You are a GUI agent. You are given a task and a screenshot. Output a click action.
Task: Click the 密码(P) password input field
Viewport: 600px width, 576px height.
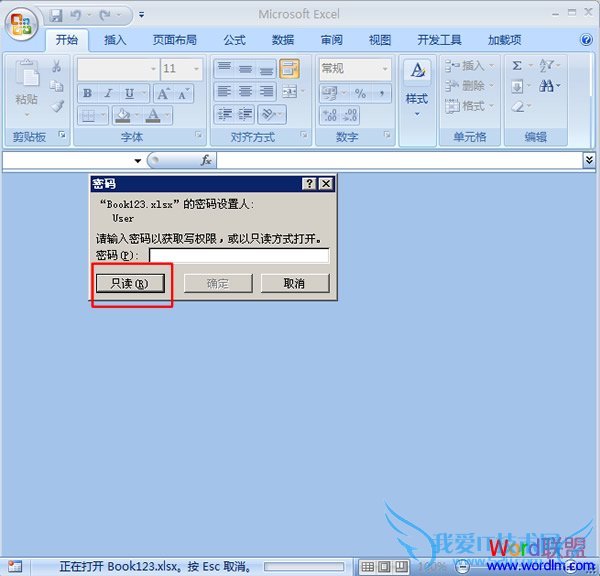[x=239, y=255]
